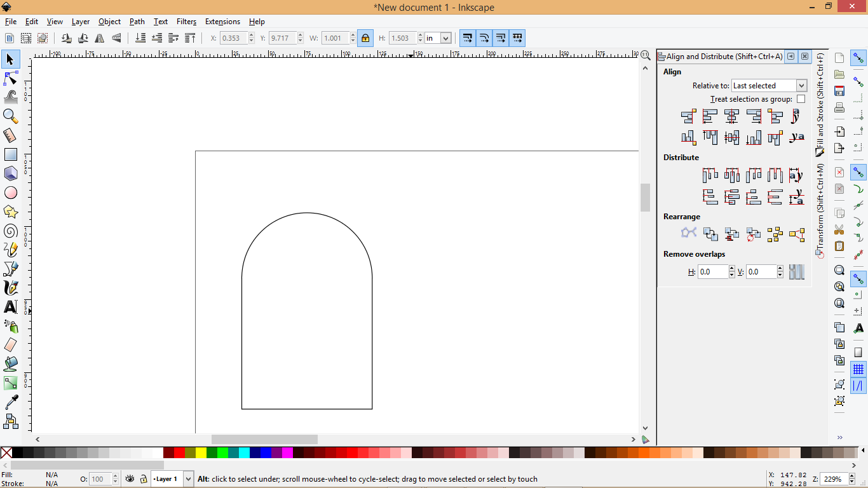Image resolution: width=868 pixels, height=488 pixels.
Task: Open the Relative to dropdown
Action: pos(768,85)
